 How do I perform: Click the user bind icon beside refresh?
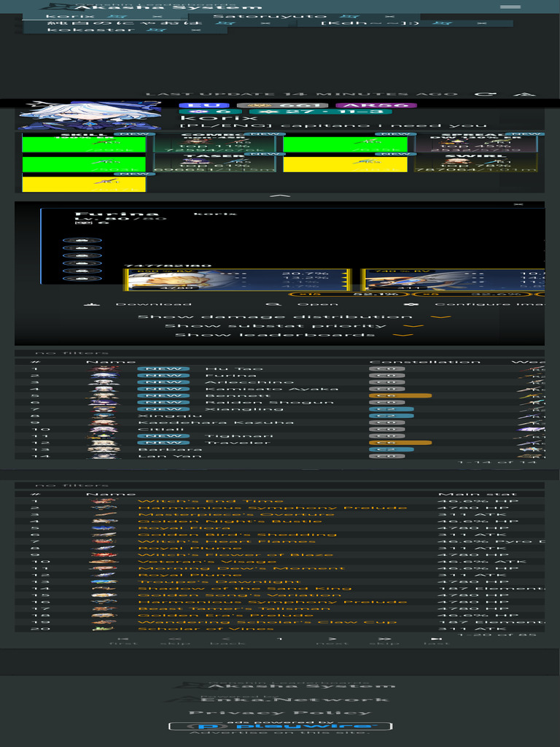(x=525, y=94)
